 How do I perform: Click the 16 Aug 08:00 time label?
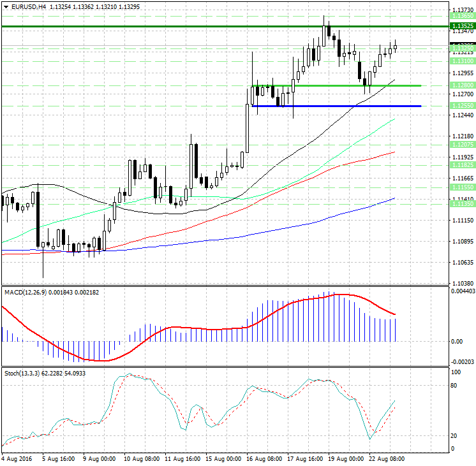pos(264,459)
